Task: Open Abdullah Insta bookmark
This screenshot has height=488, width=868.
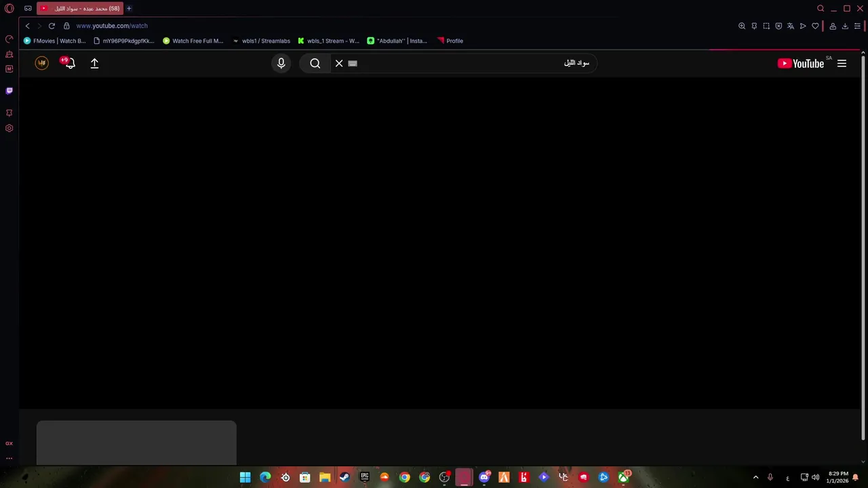Action: click(397, 41)
